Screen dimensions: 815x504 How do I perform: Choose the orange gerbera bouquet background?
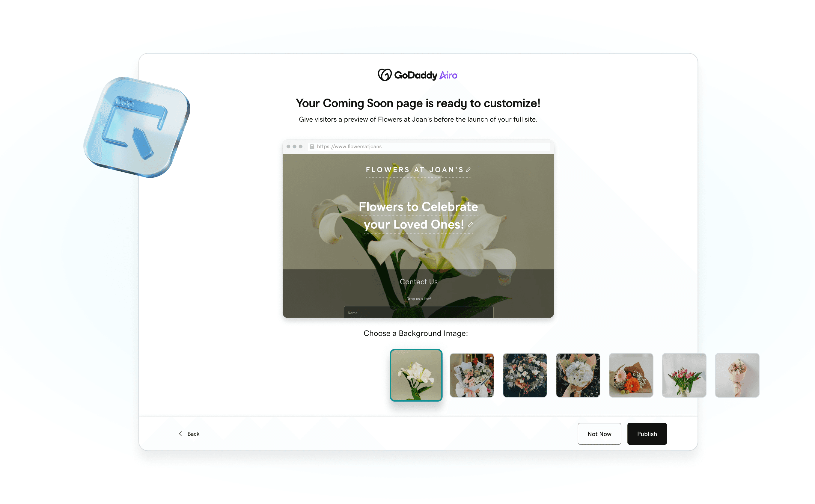(x=631, y=375)
